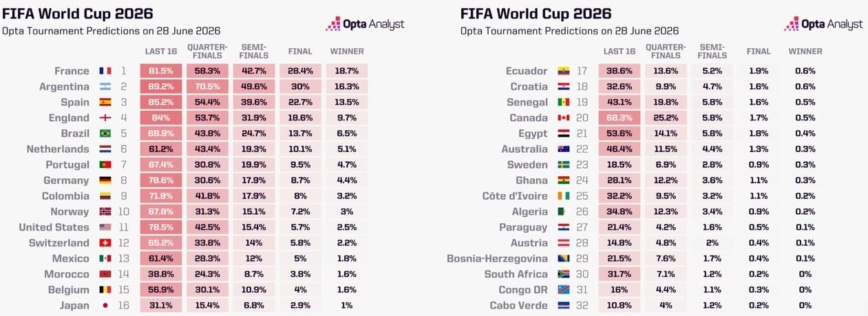Click Argentina's 89.2% Last 16 cell
The image size is (868, 316).
[161, 87]
